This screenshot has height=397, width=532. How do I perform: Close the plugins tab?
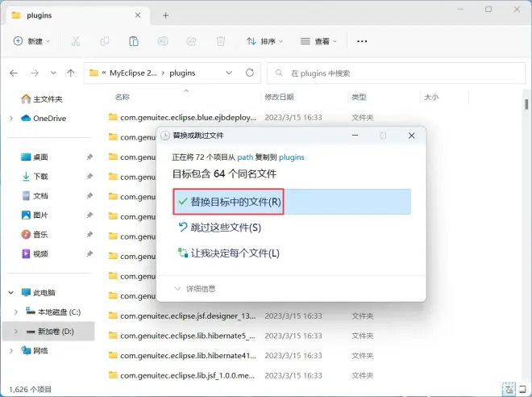[x=138, y=15]
